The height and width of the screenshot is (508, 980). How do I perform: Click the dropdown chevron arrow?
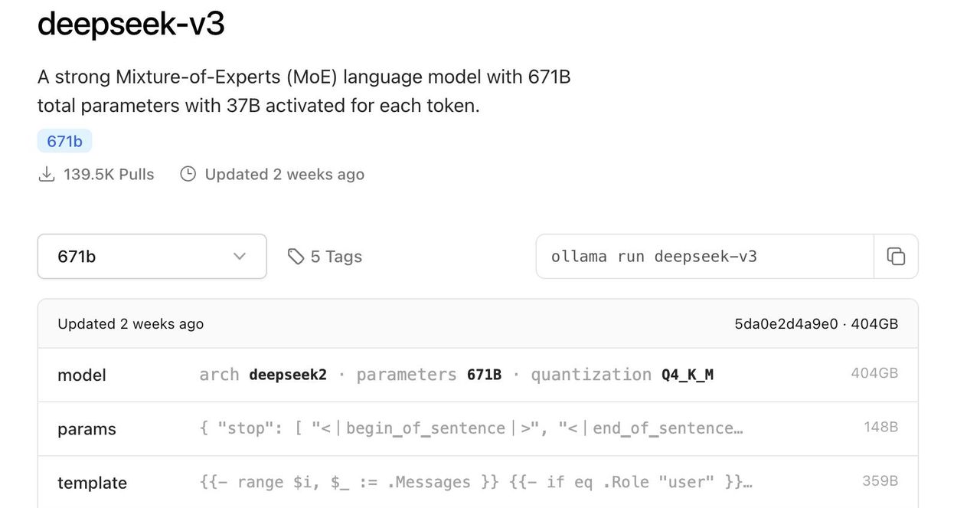coord(240,257)
